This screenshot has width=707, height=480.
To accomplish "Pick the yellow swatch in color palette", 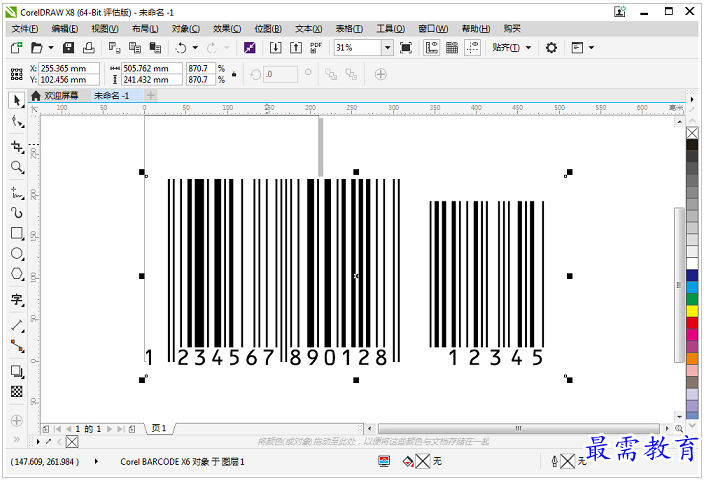I will (x=692, y=311).
